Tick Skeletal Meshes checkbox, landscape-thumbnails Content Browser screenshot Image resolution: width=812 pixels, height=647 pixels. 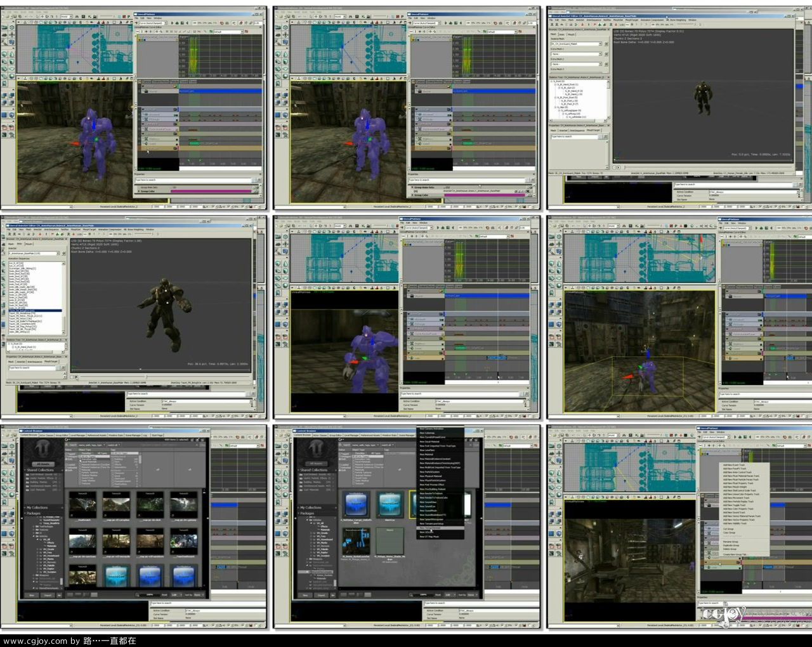80,475
